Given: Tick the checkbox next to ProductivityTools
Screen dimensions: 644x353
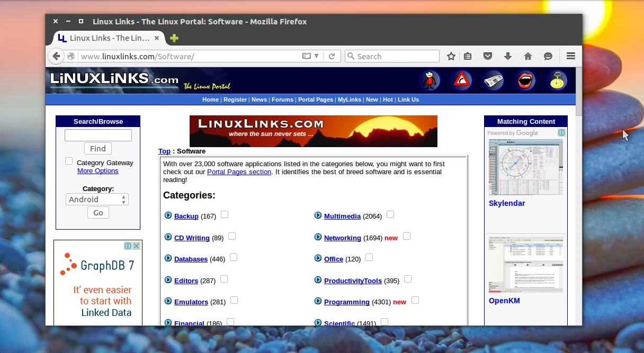Looking at the screenshot, I should 408,279.
